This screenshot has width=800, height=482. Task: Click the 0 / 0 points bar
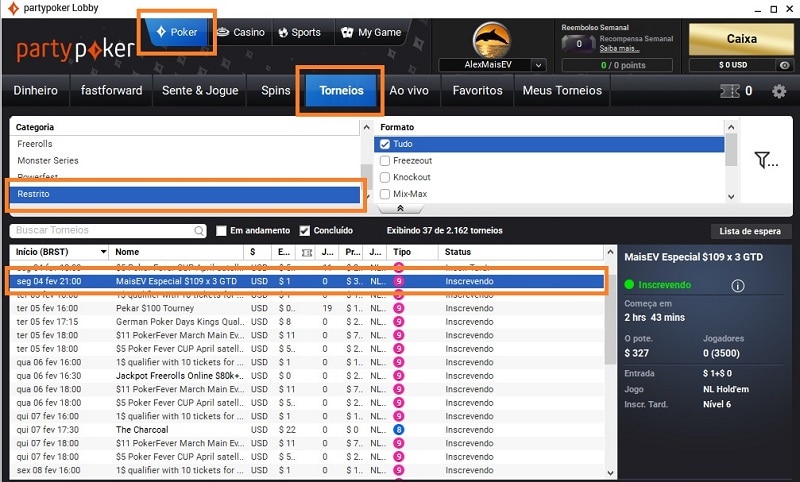click(x=617, y=65)
